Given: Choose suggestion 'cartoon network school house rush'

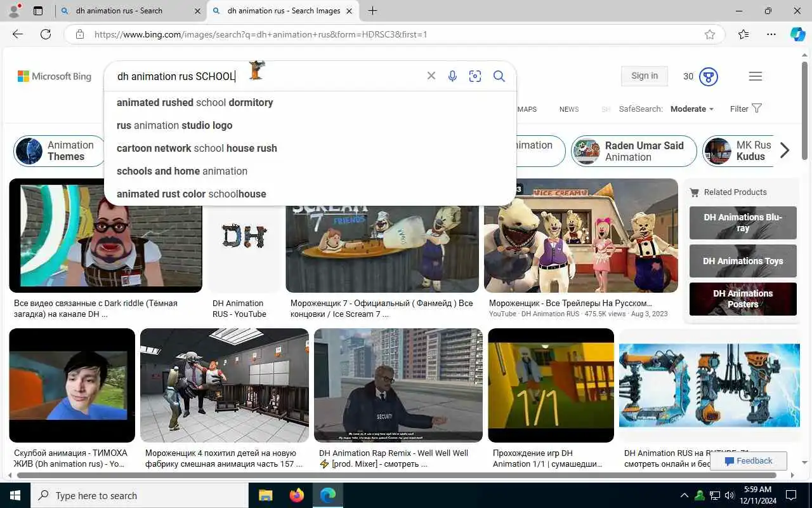Looking at the screenshot, I should [x=310, y=148].
